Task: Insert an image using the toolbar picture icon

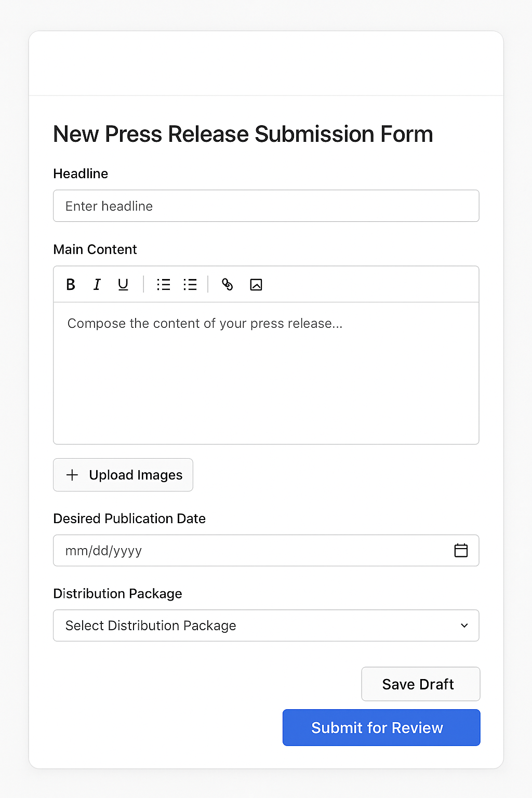Action: tap(256, 284)
